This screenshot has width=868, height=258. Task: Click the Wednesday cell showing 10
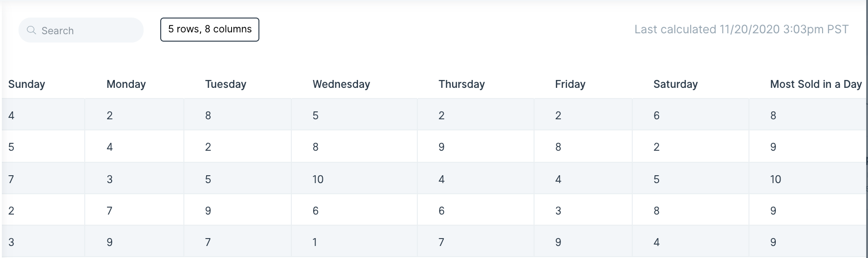click(x=354, y=178)
